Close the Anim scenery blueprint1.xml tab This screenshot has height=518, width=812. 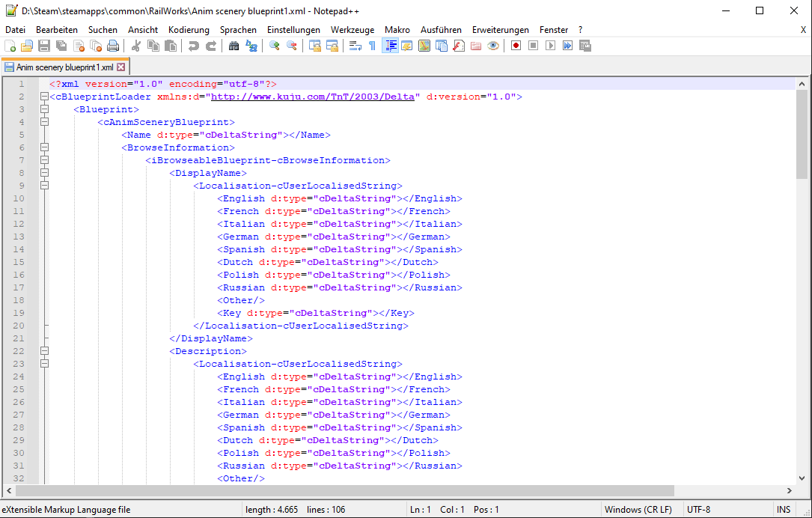click(x=120, y=67)
